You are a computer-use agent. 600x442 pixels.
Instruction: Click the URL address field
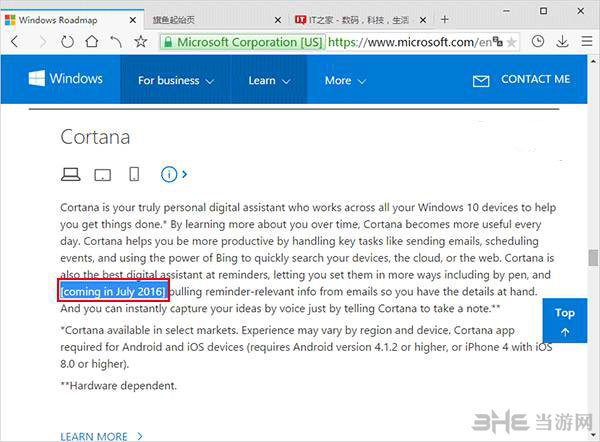[x=409, y=42]
